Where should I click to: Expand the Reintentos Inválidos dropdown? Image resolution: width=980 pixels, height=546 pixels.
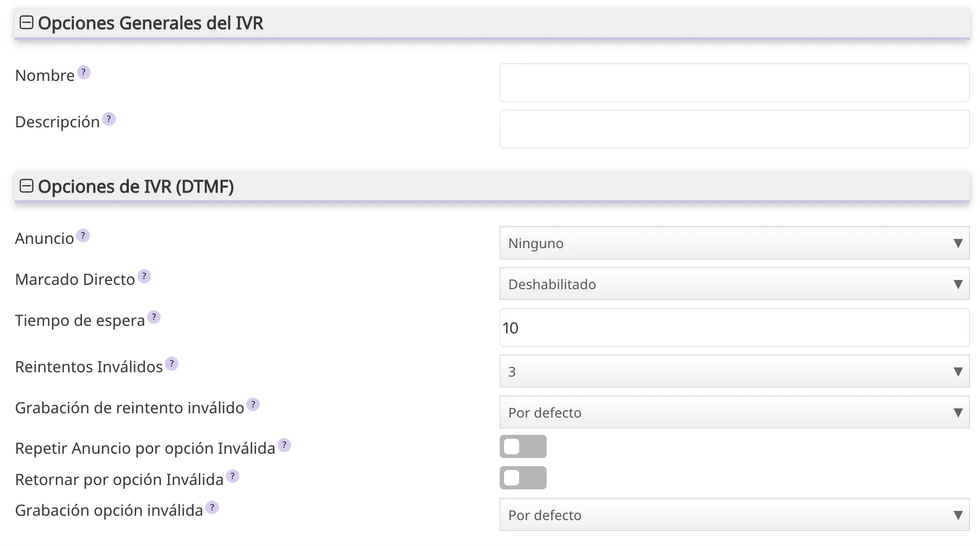coord(734,372)
